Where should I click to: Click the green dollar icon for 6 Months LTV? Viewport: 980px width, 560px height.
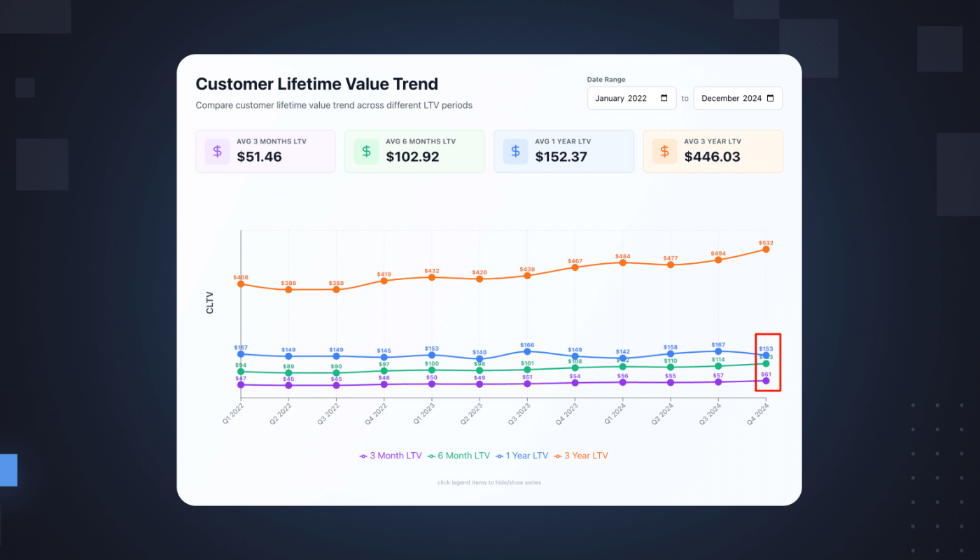(366, 151)
